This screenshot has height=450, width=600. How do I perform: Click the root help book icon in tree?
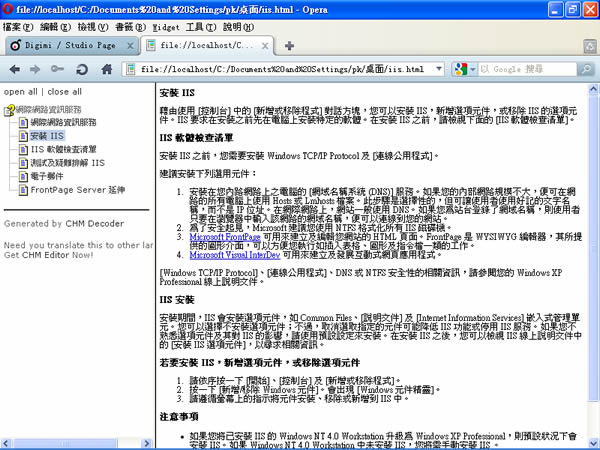click(x=9, y=110)
